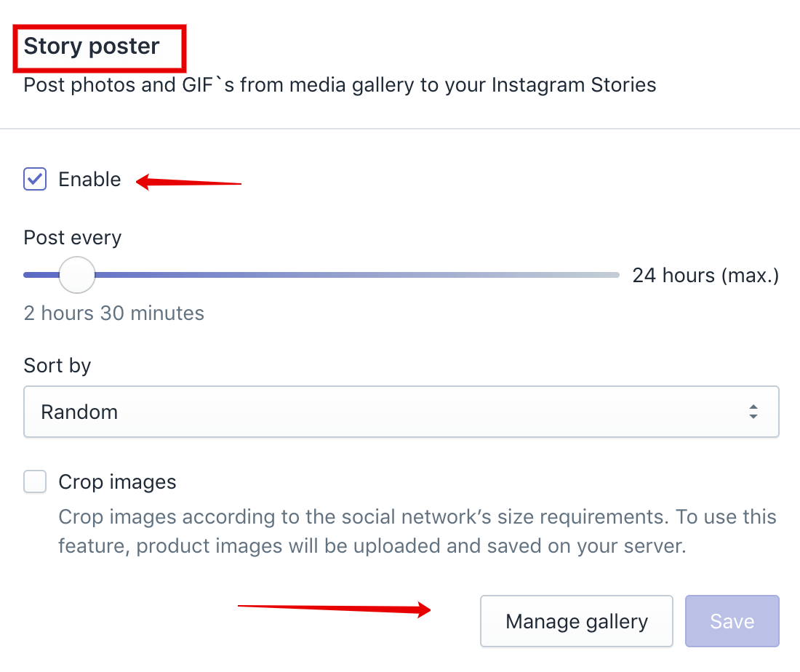The height and width of the screenshot is (672, 800).
Task: Click the Post every slider handle
Action: pyautogui.click(x=77, y=274)
